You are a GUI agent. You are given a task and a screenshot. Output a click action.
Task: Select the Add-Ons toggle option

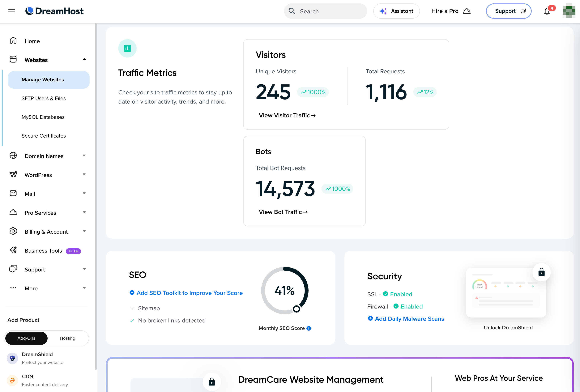(x=26, y=338)
